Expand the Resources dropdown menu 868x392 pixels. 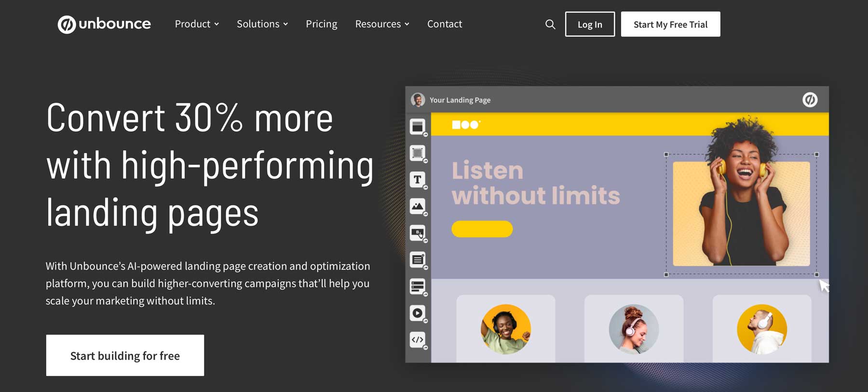(382, 24)
